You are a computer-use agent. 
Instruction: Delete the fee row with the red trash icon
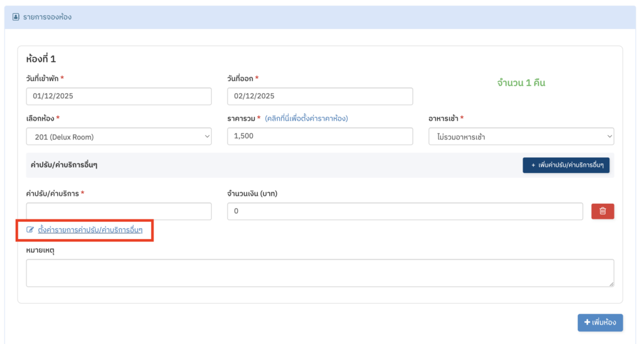click(x=602, y=211)
